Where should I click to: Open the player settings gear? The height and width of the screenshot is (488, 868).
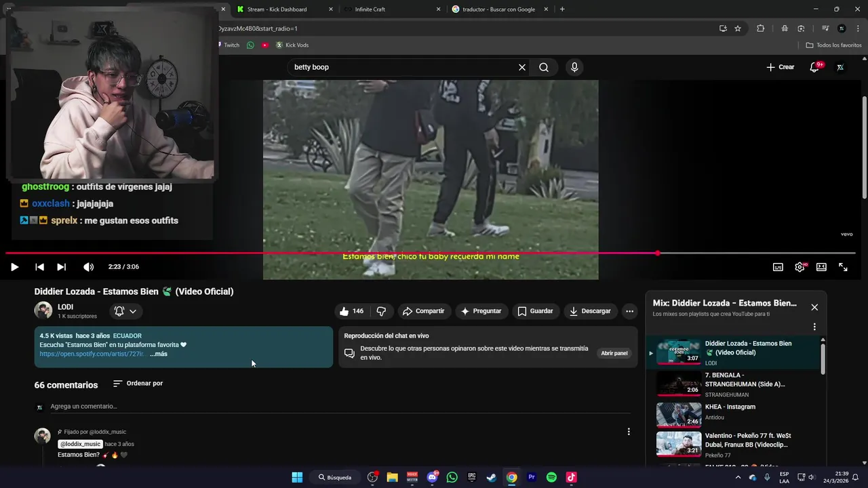coord(800,267)
